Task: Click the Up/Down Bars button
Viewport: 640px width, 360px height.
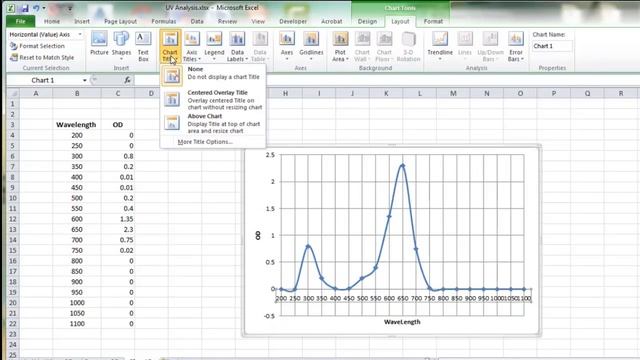Action: [490, 47]
